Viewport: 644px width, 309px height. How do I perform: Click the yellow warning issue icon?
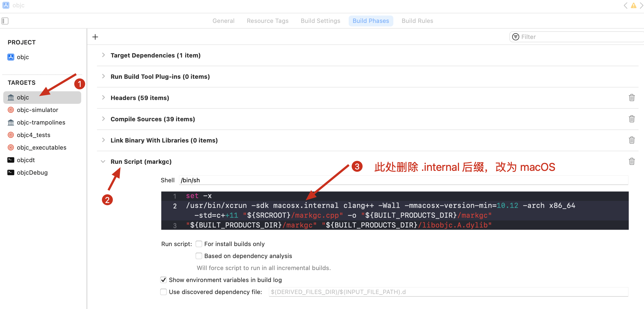634,5
